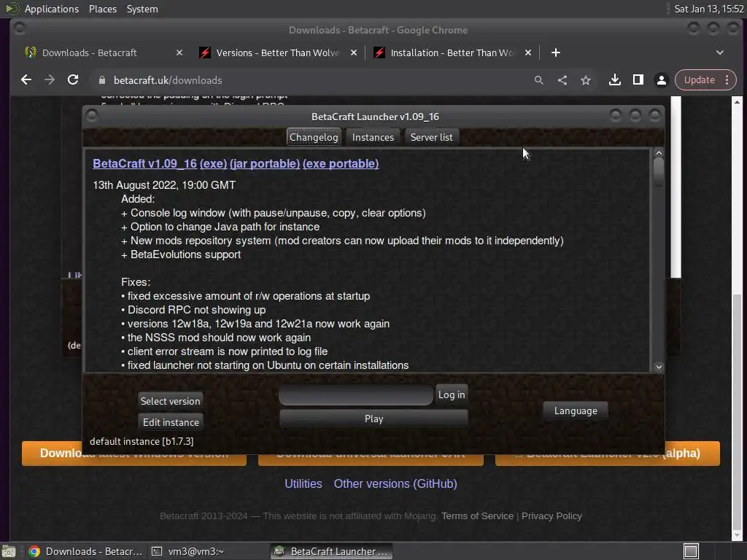Click changelog scrollbar up arrow
The image size is (747, 560).
pyautogui.click(x=659, y=153)
